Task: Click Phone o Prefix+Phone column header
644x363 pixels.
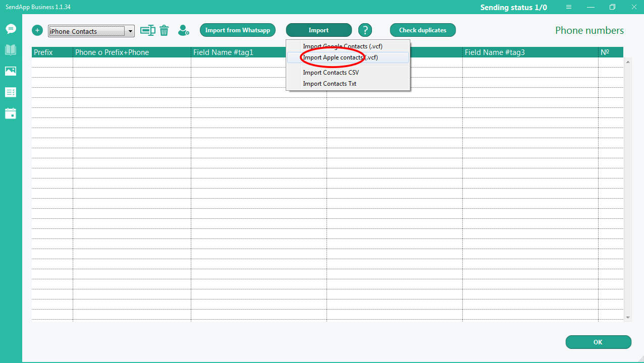Action: [x=132, y=52]
